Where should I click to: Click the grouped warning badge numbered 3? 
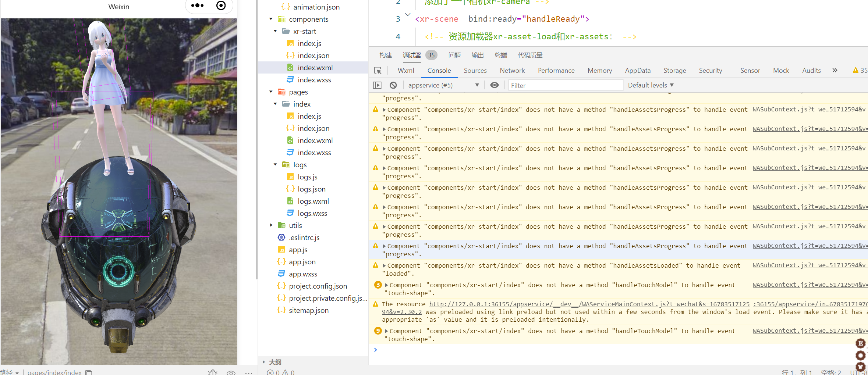(x=378, y=285)
